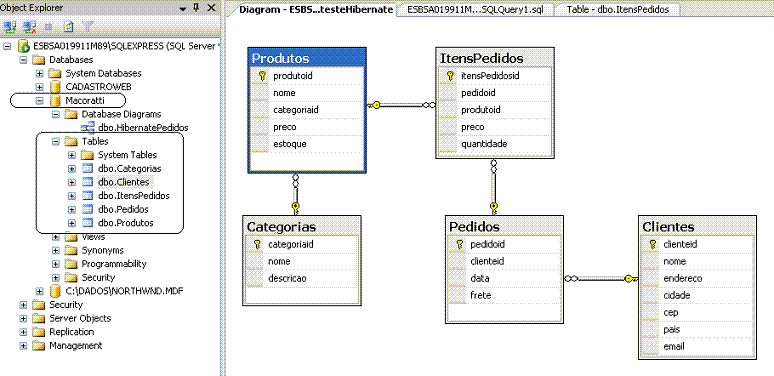
Task: Click the dbo.Pedidos table icon
Action: click(87, 209)
